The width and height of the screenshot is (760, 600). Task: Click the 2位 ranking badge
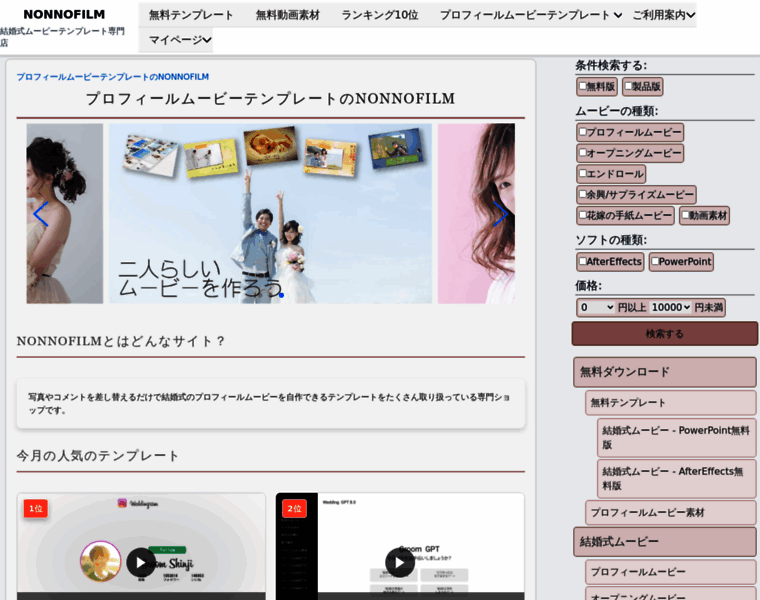294,508
